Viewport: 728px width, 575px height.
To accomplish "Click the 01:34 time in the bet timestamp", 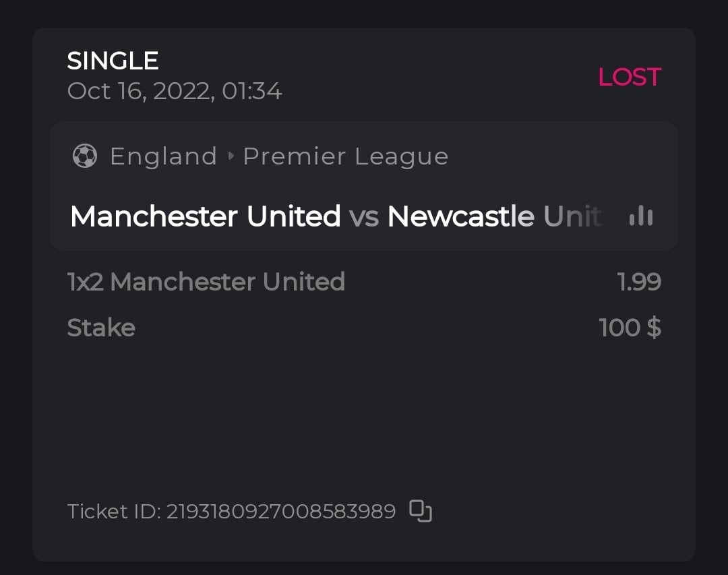I will click(251, 91).
